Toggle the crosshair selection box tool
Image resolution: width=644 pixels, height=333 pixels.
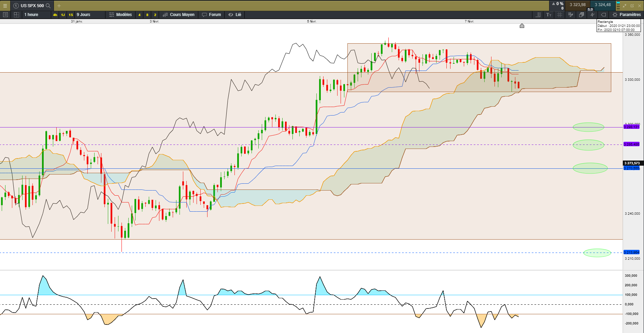[x=560, y=15]
